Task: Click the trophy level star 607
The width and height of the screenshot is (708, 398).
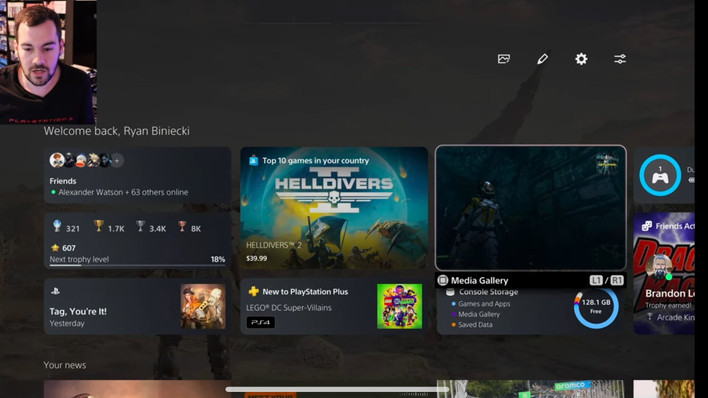Action: click(63, 248)
